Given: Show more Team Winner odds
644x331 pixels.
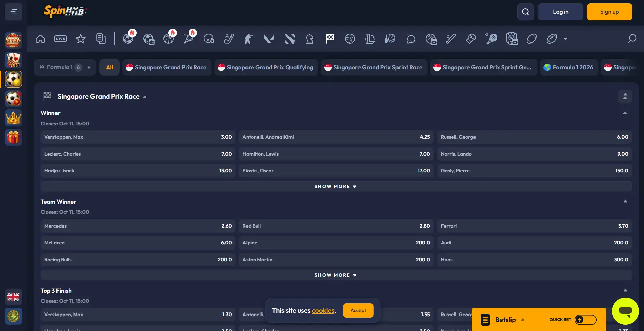Looking at the screenshot, I should click(x=336, y=275).
